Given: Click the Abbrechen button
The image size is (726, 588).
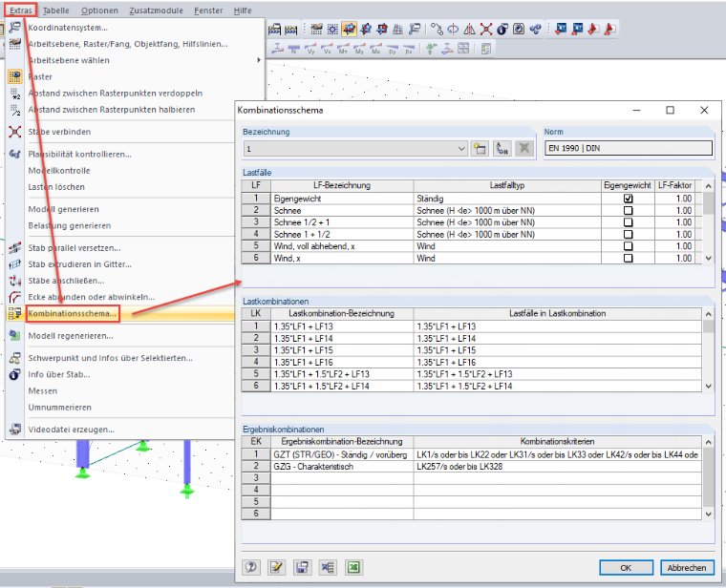Looking at the screenshot, I should (x=687, y=568).
